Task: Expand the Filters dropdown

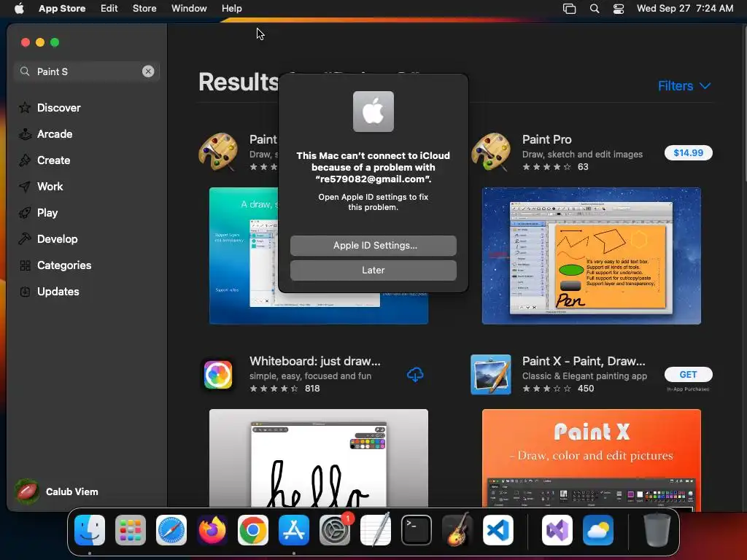Action: click(x=684, y=86)
